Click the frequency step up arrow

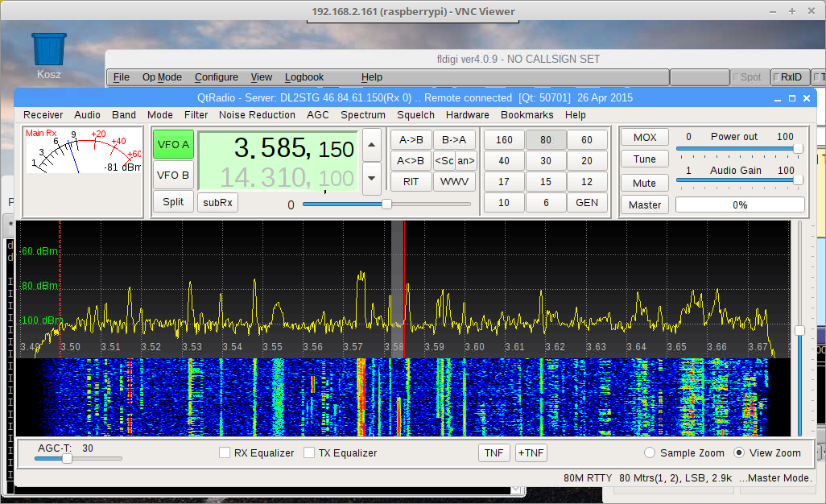tap(371, 145)
